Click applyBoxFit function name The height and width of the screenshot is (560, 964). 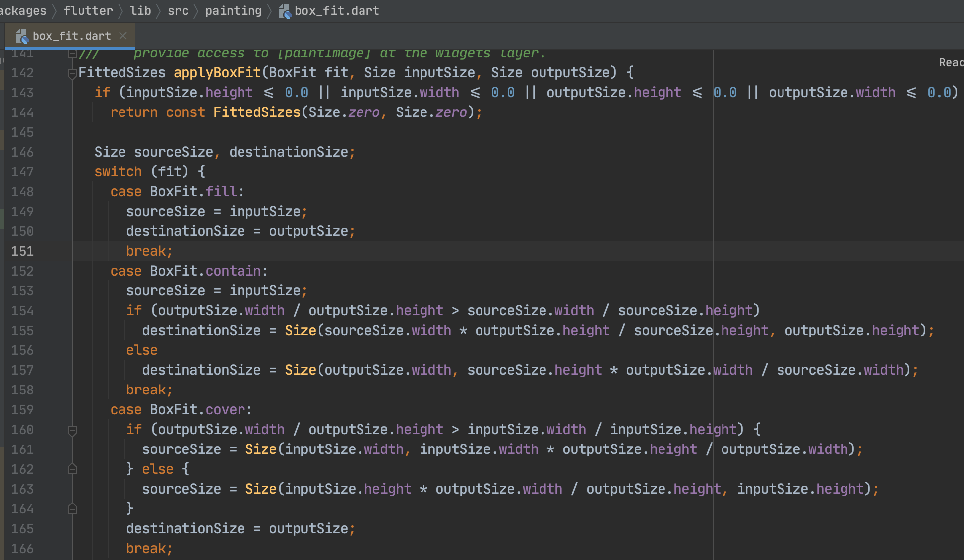(x=217, y=73)
